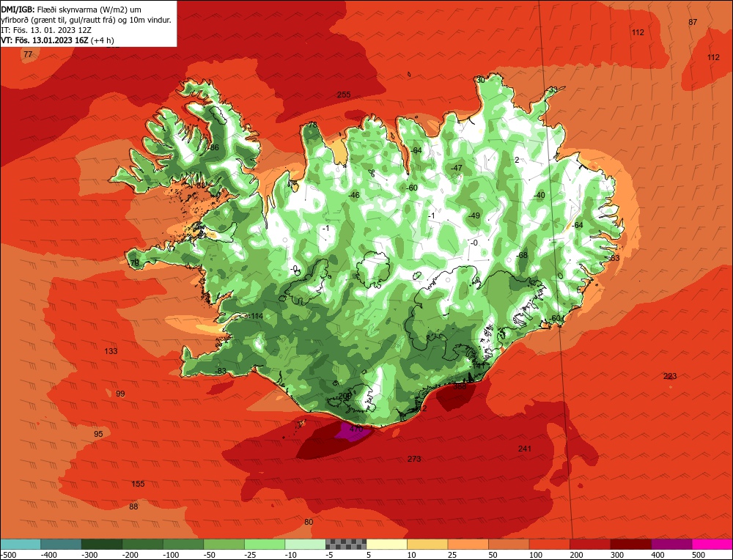Select the -46 value in north-central Iceland

[x=354, y=195]
